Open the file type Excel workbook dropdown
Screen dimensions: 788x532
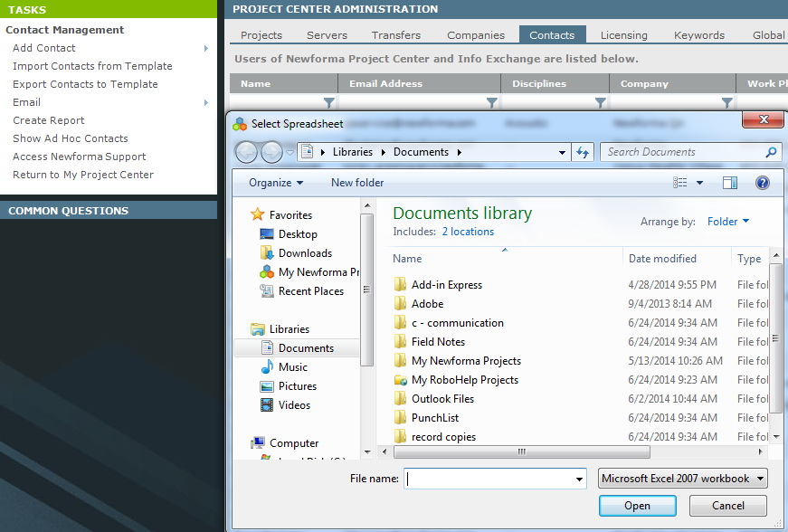coord(682,479)
